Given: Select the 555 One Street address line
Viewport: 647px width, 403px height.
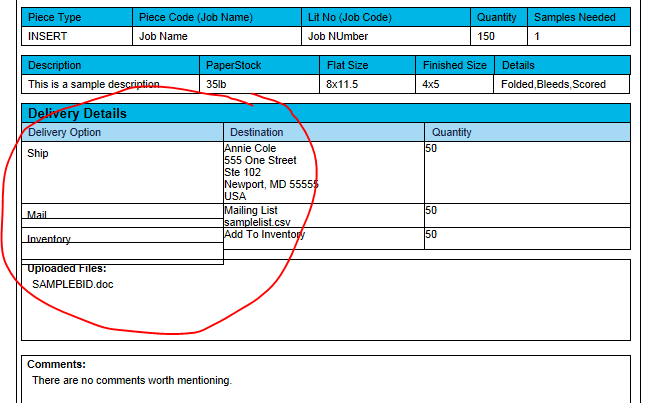Looking at the screenshot, I should coord(260,160).
